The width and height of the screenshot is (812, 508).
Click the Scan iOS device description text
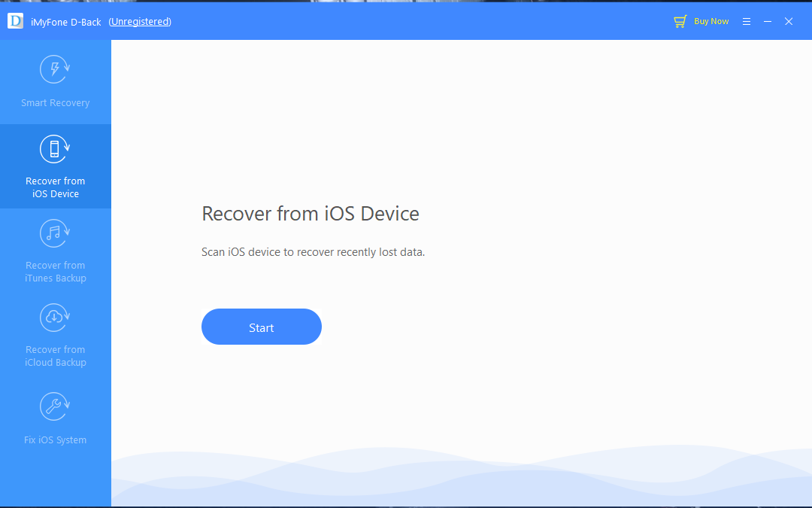click(x=313, y=252)
